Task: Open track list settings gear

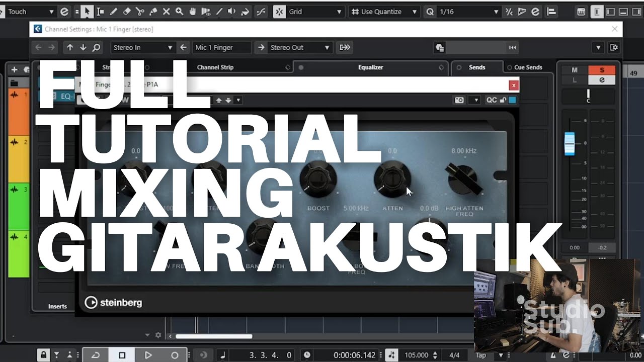Action: [x=158, y=335]
